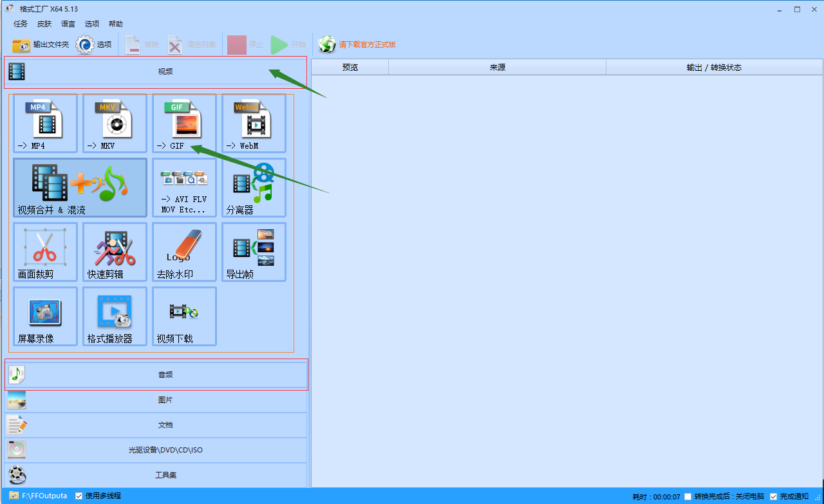824x504 pixels.
Task: Open the 去除水印 watermark remover
Action: 184,252
